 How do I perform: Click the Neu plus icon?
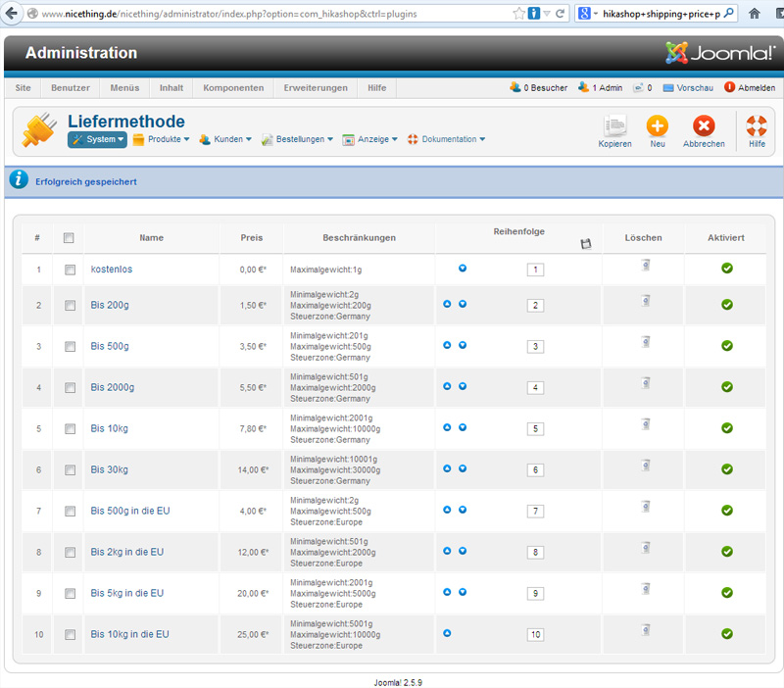[657, 127]
